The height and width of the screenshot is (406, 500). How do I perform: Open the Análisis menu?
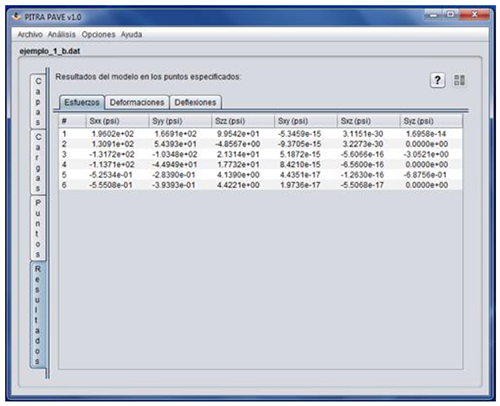coord(62,34)
